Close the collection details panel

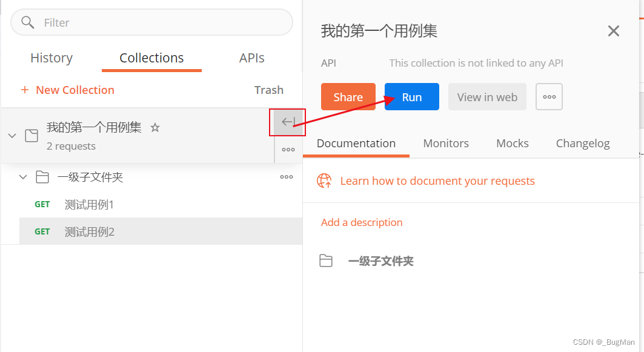pyautogui.click(x=614, y=31)
